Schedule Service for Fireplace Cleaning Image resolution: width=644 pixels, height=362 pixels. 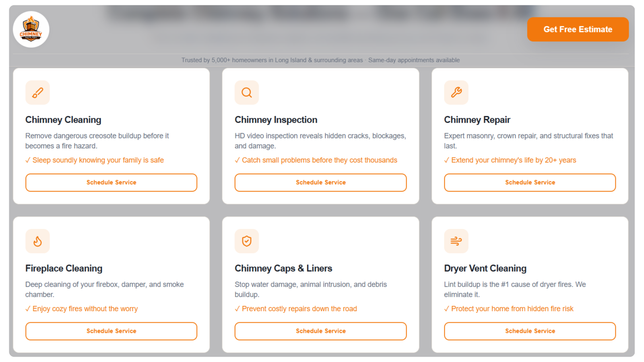tap(111, 331)
